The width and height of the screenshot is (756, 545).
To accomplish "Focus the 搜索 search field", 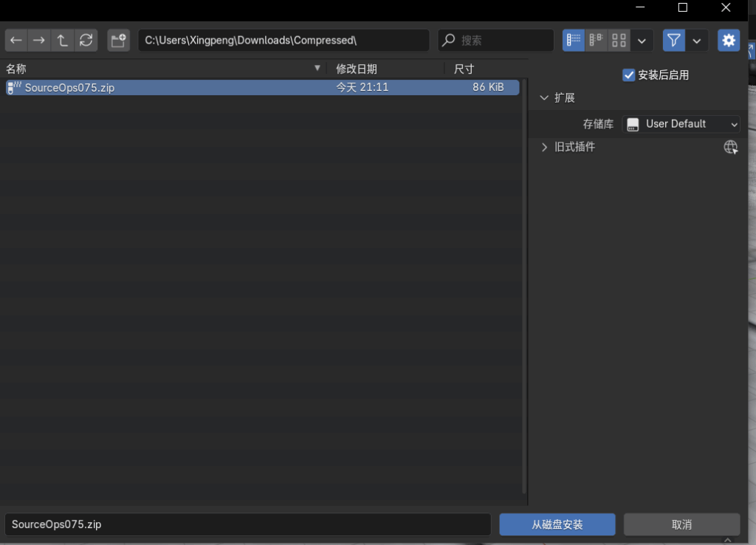I will tap(495, 40).
